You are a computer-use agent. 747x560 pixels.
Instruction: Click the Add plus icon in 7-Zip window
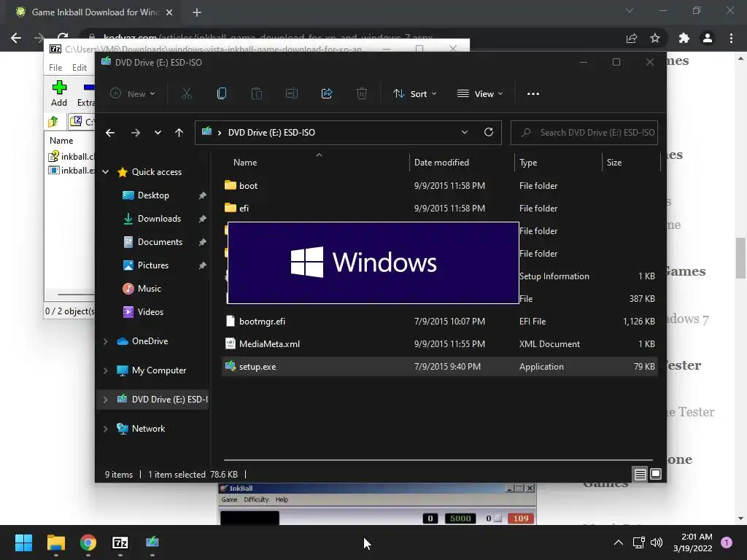coord(59,87)
